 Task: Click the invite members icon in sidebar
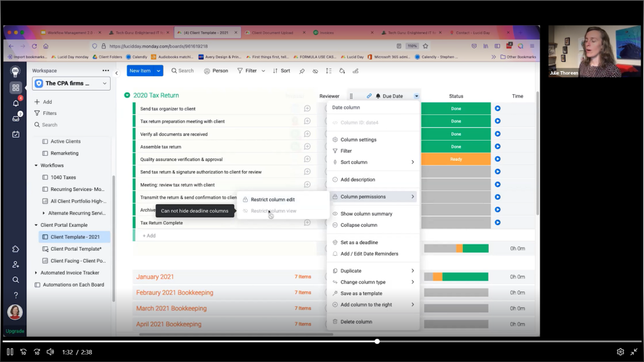[16, 265]
